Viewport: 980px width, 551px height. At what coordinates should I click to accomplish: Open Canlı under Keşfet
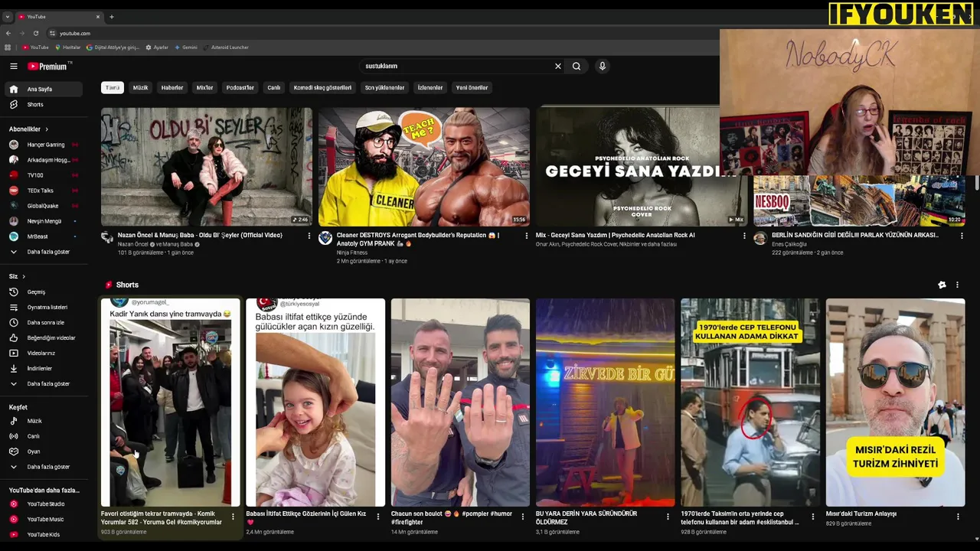[42, 436]
